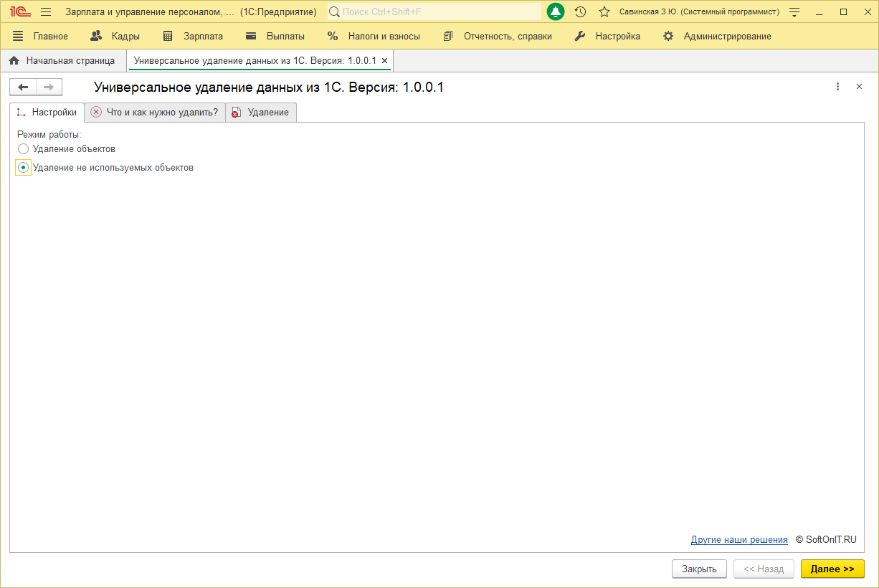This screenshot has height=588, width=879.
Task: Open the history clock icon
Action: click(580, 11)
